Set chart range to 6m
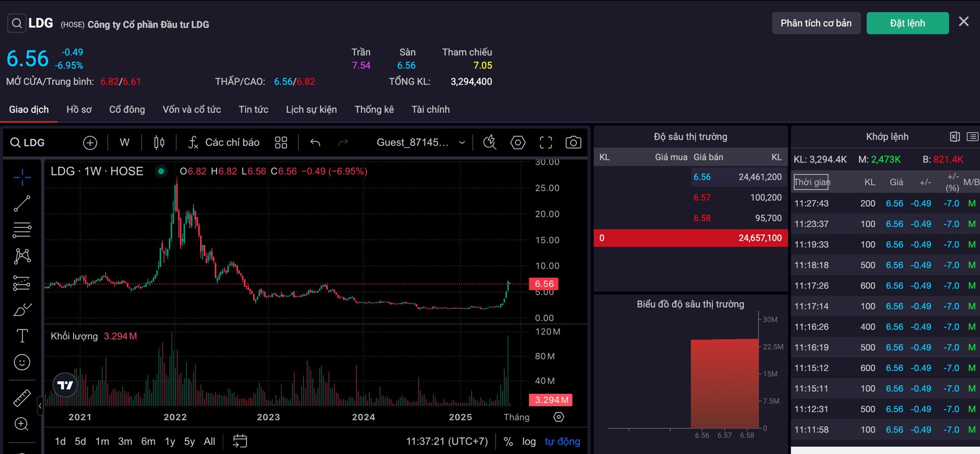Screen dimensions: 980x454 coord(149,442)
